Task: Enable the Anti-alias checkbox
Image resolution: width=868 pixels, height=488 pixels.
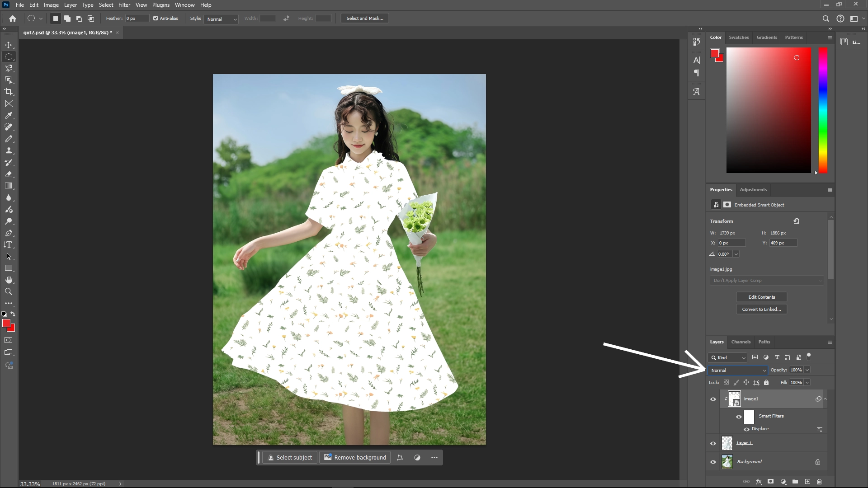Action: click(155, 18)
